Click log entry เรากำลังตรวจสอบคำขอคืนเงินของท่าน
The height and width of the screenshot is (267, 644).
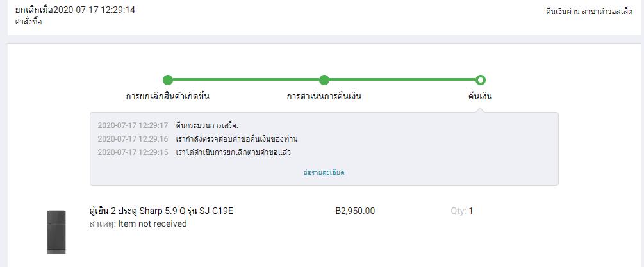click(236, 139)
